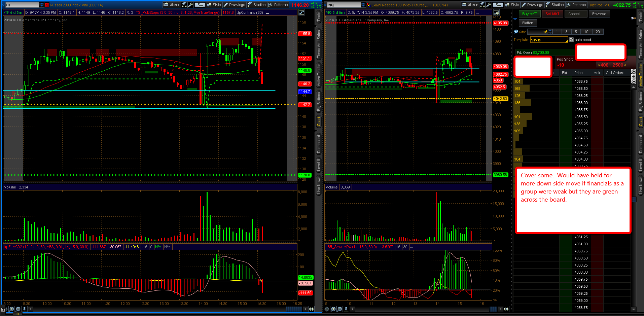The height and width of the screenshot is (316, 644).
Task: Set quantity to 1 preset
Action: 557,32
